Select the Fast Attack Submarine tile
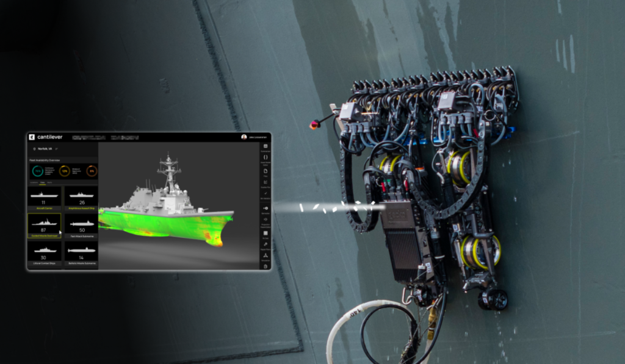 (81, 226)
